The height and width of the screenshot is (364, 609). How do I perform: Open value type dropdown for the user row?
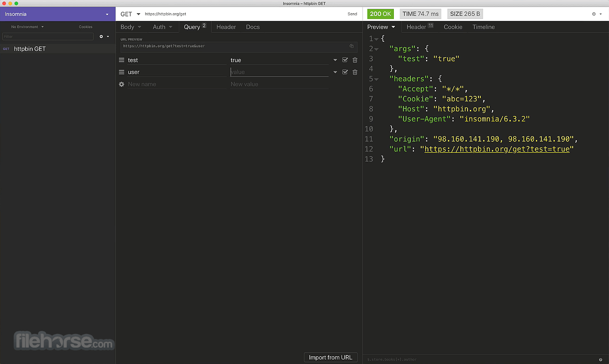tap(335, 72)
